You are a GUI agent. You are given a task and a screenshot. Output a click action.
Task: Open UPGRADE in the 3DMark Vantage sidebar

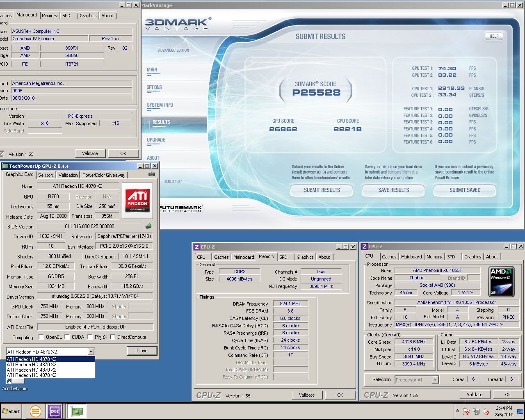(x=156, y=140)
